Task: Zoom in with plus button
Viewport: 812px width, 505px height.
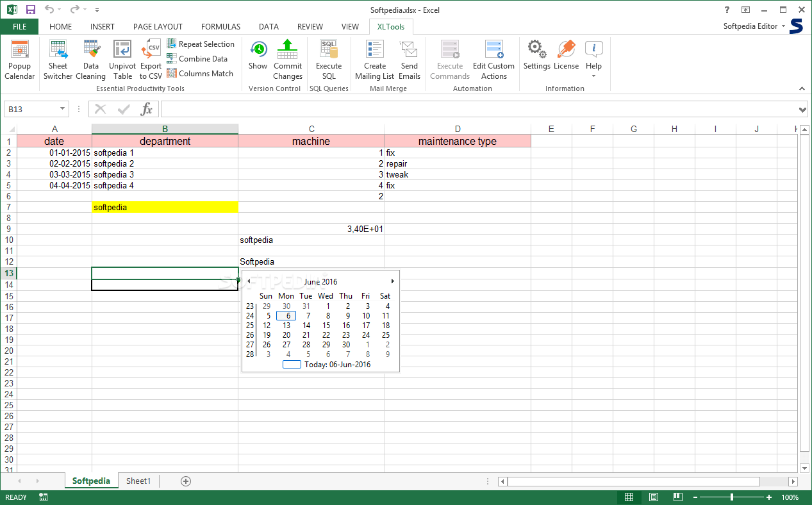Action: pyautogui.click(x=769, y=497)
